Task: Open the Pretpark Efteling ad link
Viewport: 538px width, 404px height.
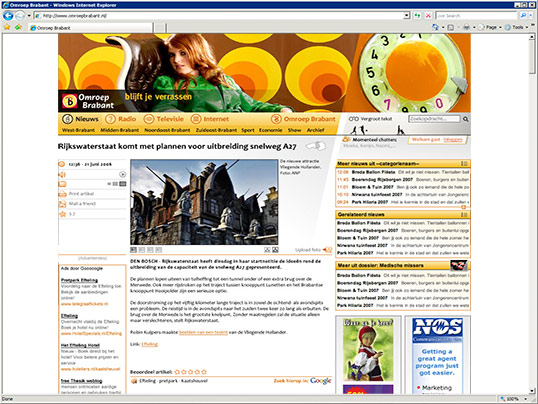Action: click(79, 280)
